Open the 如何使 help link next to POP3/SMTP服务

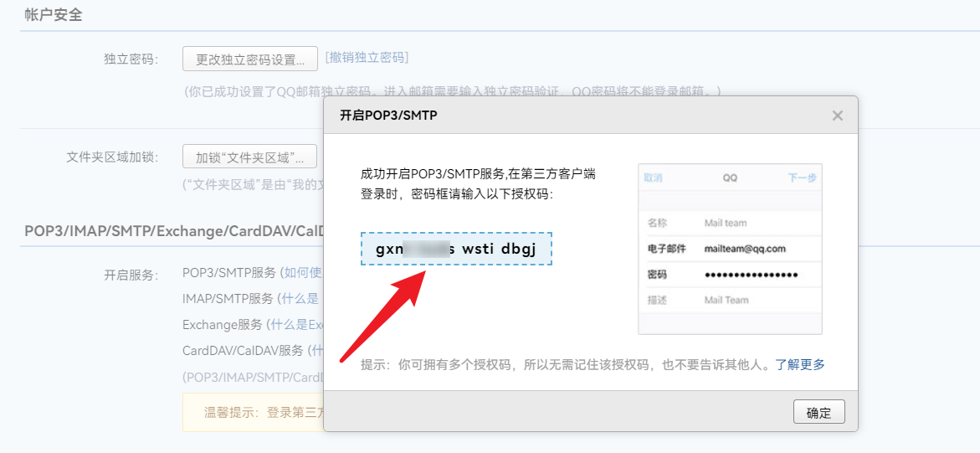click(x=303, y=272)
